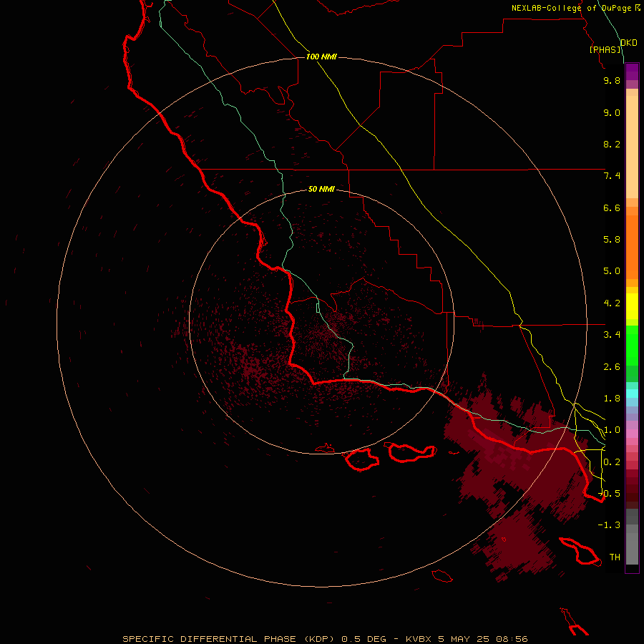Click the [PHAS] units label
Image resolution: width=644 pixels, height=644 pixels.
click(605, 49)
